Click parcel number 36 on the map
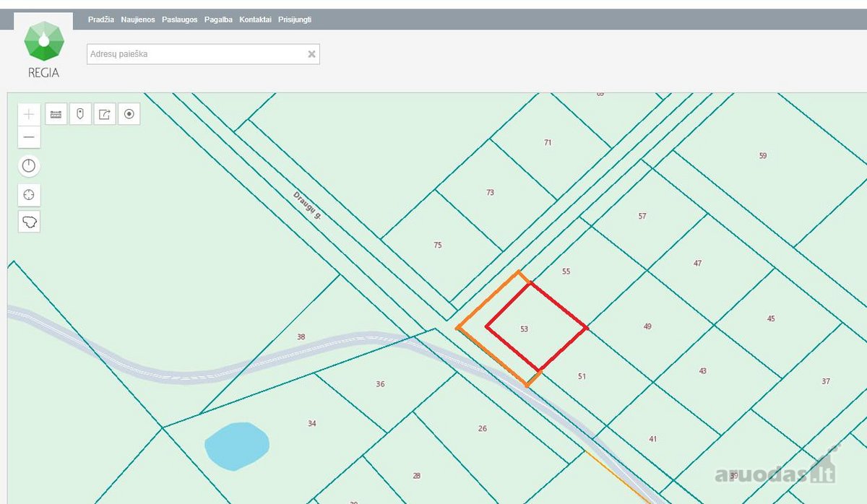The height and width of the screenshot is (504, 867). [381, 384]
